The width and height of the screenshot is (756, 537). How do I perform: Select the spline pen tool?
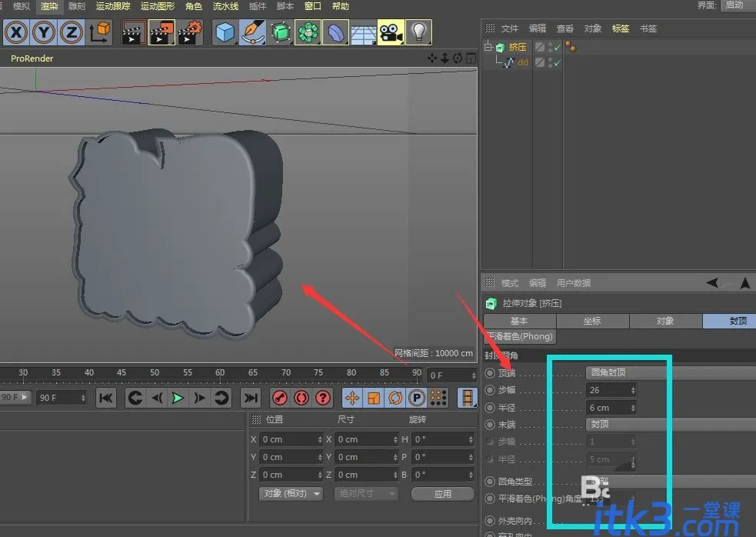253,32
